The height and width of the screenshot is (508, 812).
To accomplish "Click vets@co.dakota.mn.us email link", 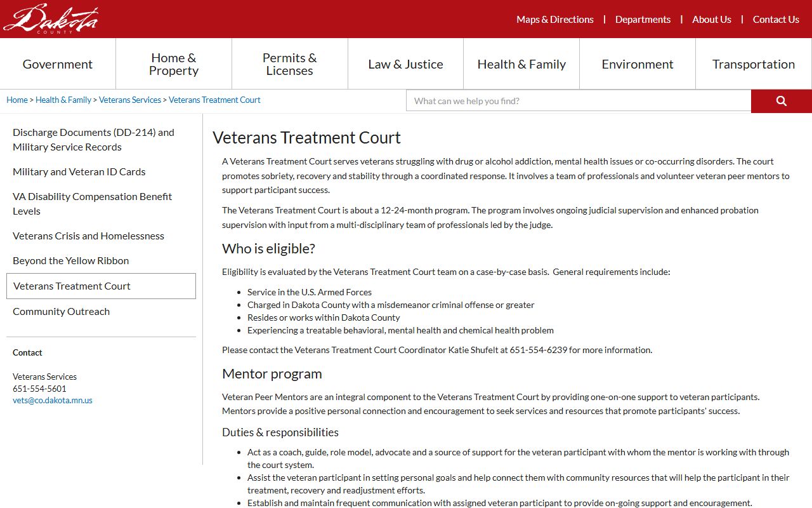I will pos(53,401).
